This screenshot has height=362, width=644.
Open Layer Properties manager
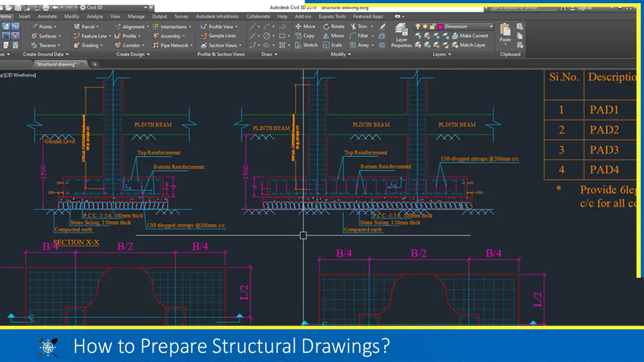[401, 35]
